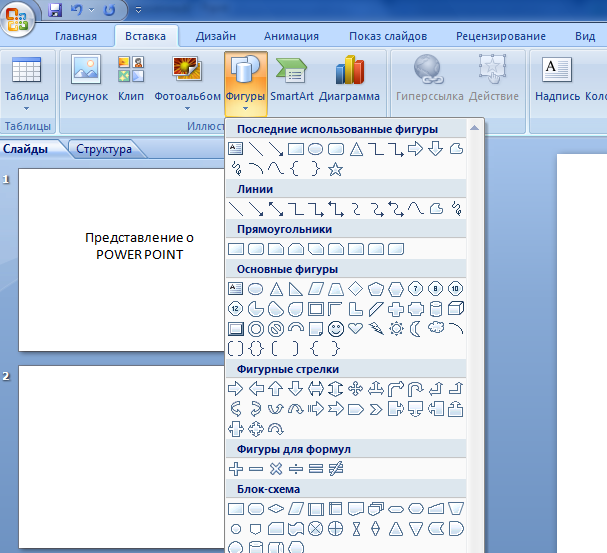Save the presentation using the floppy disk icon
The image size is (607, 553).
(55, 10)
